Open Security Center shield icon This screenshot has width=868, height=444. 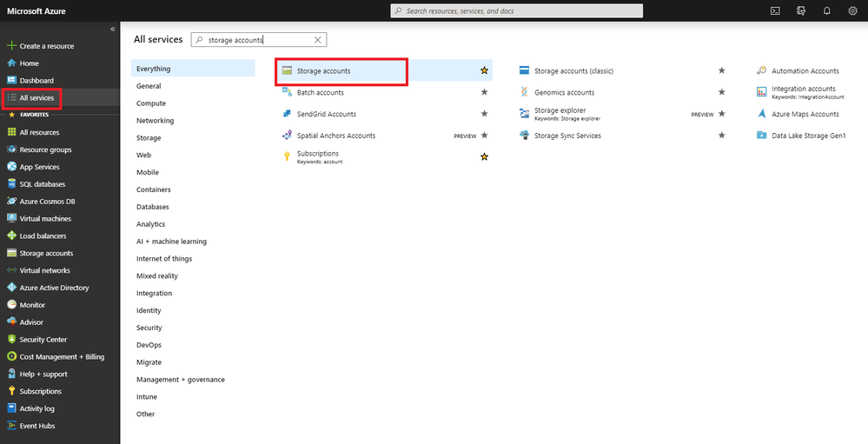pyautogui.click(x=11, y=340)
